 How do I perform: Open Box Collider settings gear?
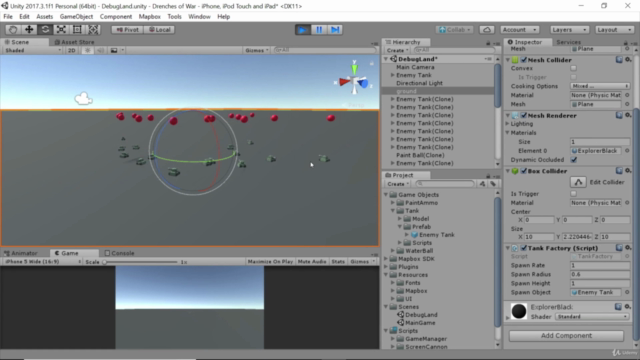pyautogui.click(x=628, y=171)
